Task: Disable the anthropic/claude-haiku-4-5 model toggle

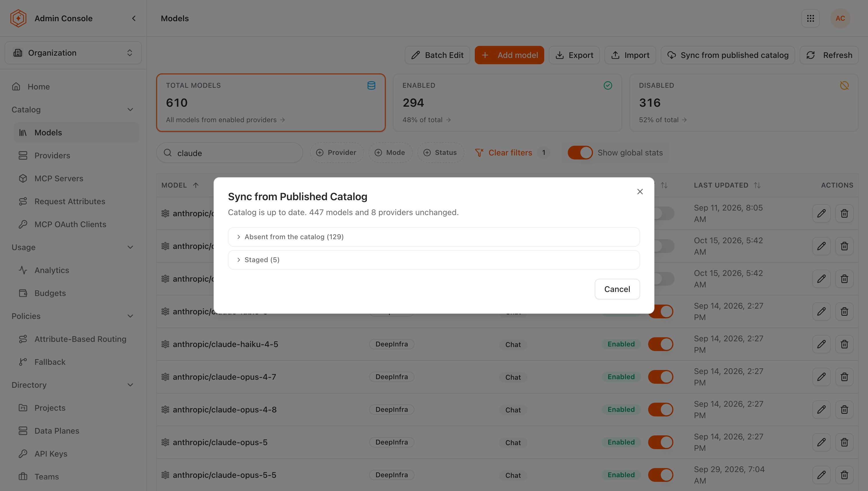Action: [660, 344]
